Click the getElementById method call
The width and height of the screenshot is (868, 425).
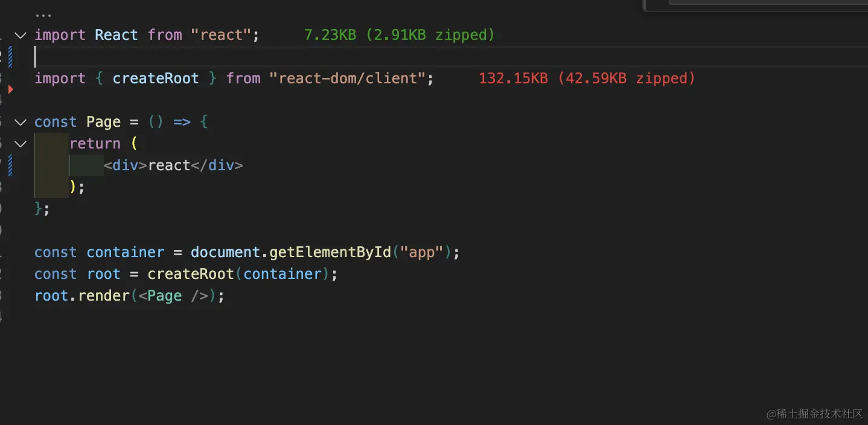pos(330,252)
